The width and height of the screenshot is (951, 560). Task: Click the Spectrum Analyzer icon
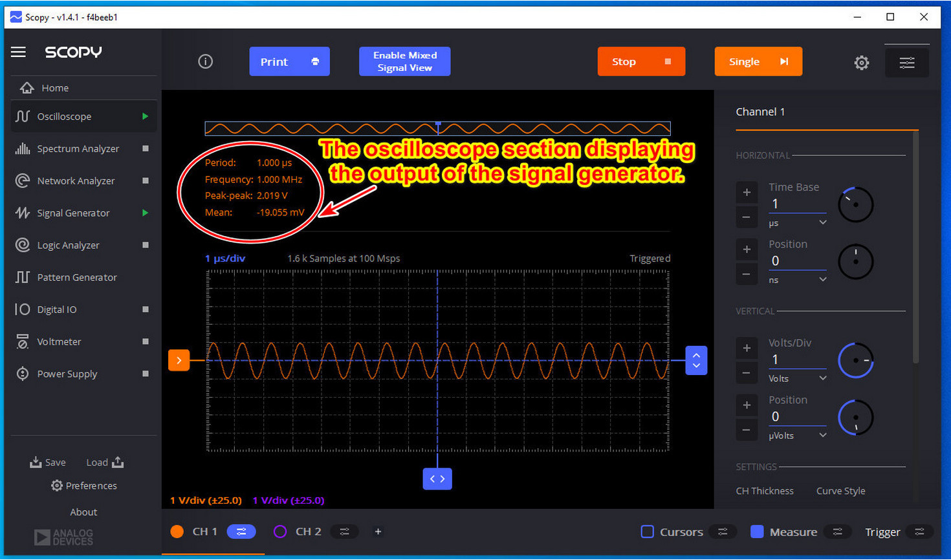23,149
